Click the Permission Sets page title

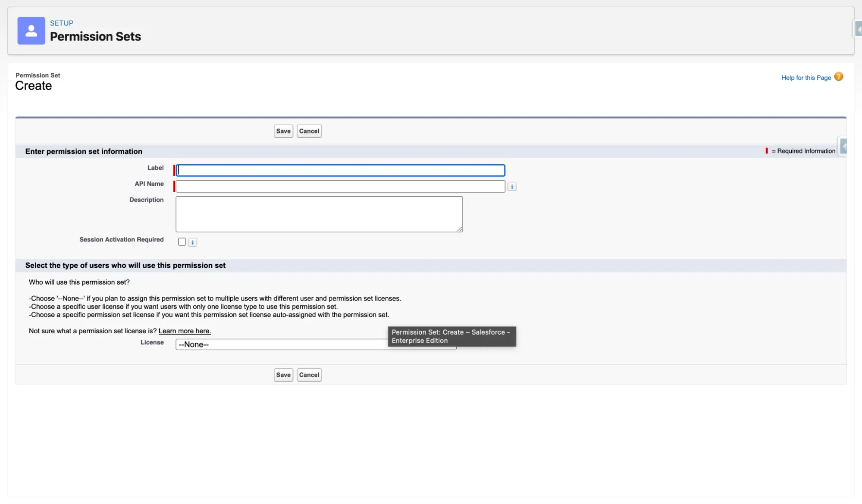(95, 37)
